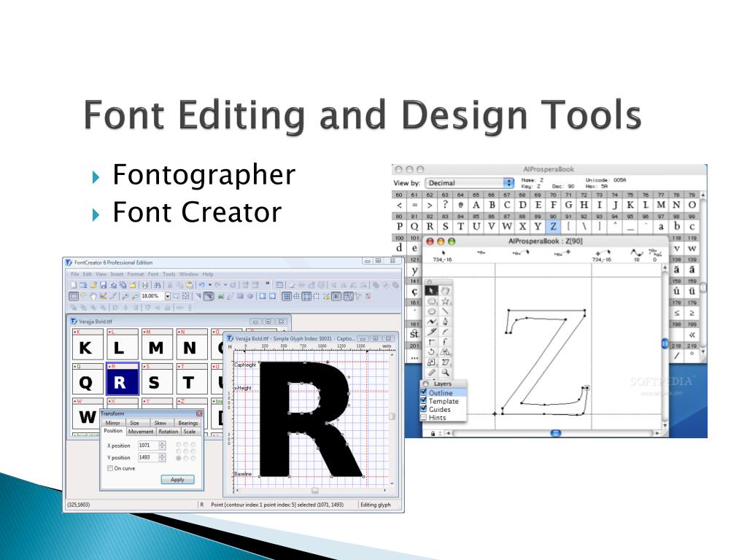Viewport: 747px width, 560px height.
Task: Uncheck Template layer checkbox
Action: (x=424, y=400)
